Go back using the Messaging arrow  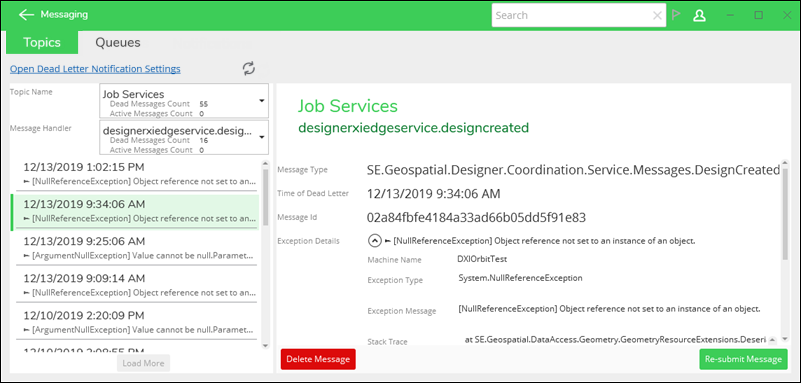[26, 15]
